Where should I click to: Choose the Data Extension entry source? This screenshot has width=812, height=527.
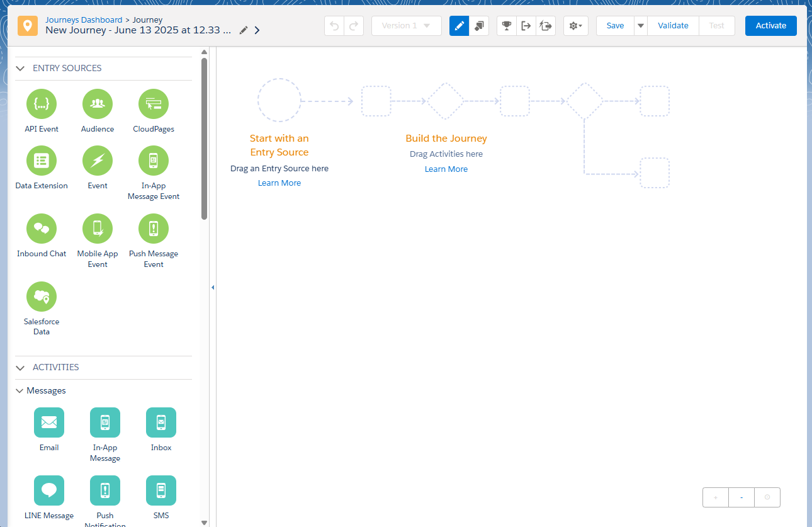(42, 161)
